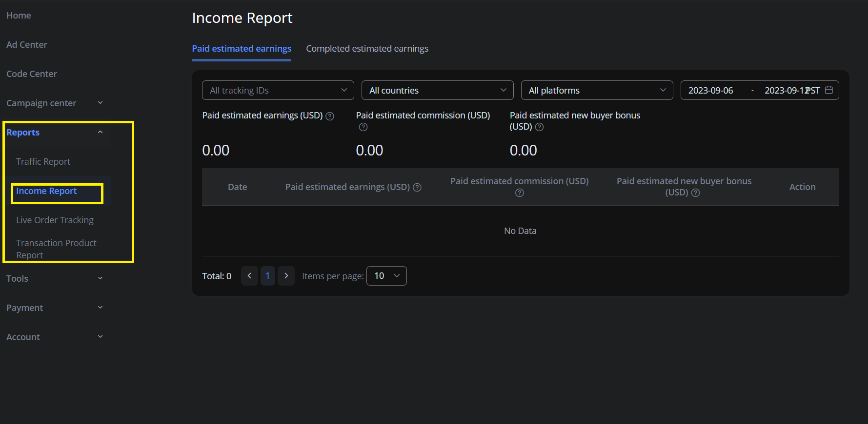Click the Date column header
Screen dimensions: 868x424
[x=238, y=187]
